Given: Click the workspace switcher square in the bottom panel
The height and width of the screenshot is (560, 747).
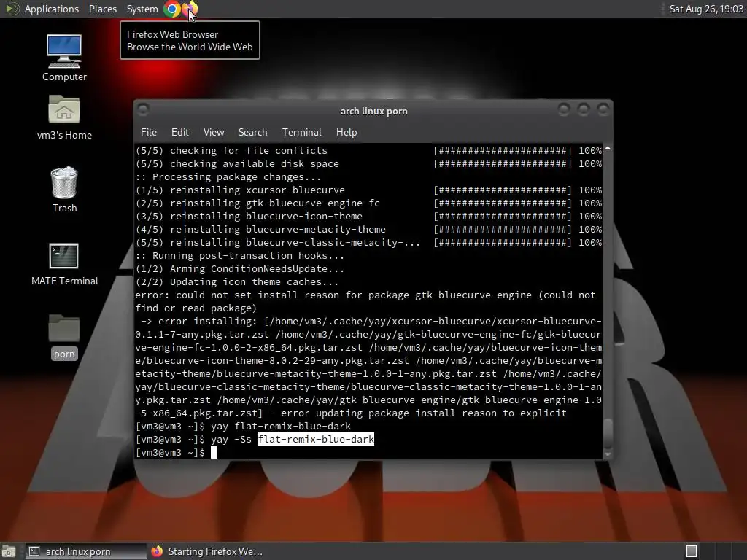Looking at the screenshot, I should pyautogui.click(x=692, y=551).
